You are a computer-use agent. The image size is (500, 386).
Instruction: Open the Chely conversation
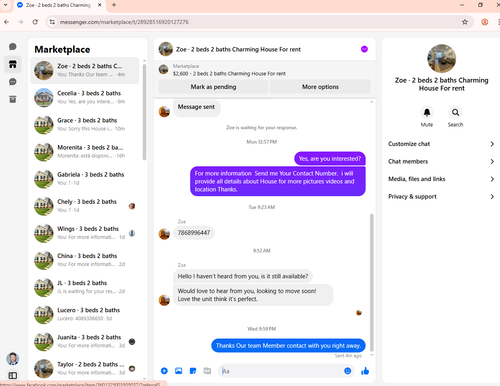coord(85,206)
